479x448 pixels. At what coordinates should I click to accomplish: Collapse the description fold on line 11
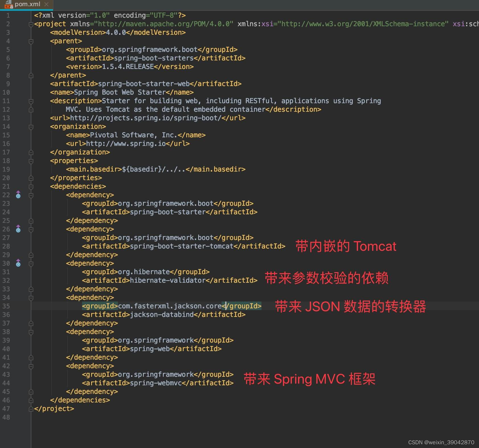(x=31, y=101)
